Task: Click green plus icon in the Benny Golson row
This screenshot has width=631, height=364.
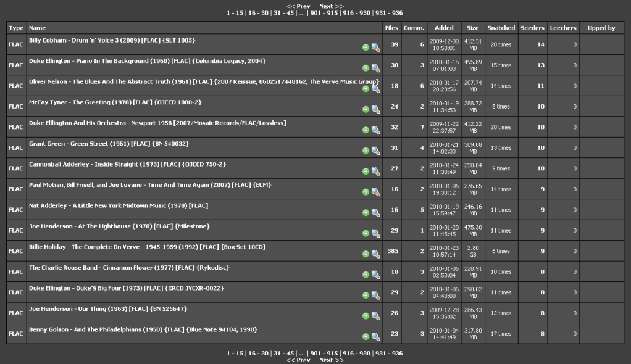Action: coord(366,337)
